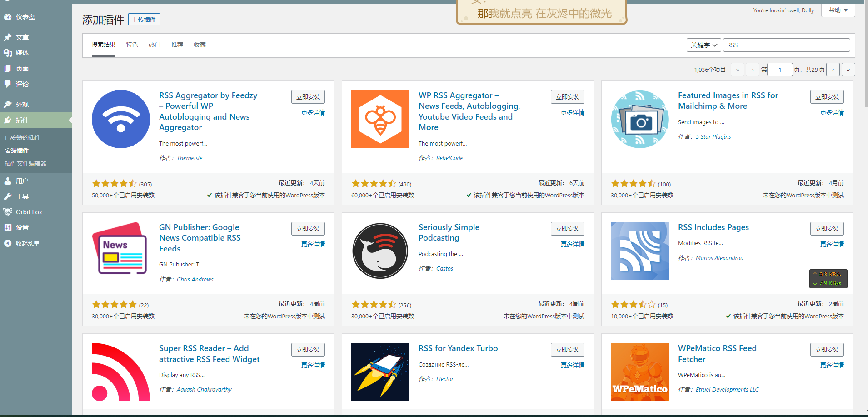Open 更多详情 for Seriously Simple Podcasting
The height and width of the screenshot is (417, 868).
(573, 244)
